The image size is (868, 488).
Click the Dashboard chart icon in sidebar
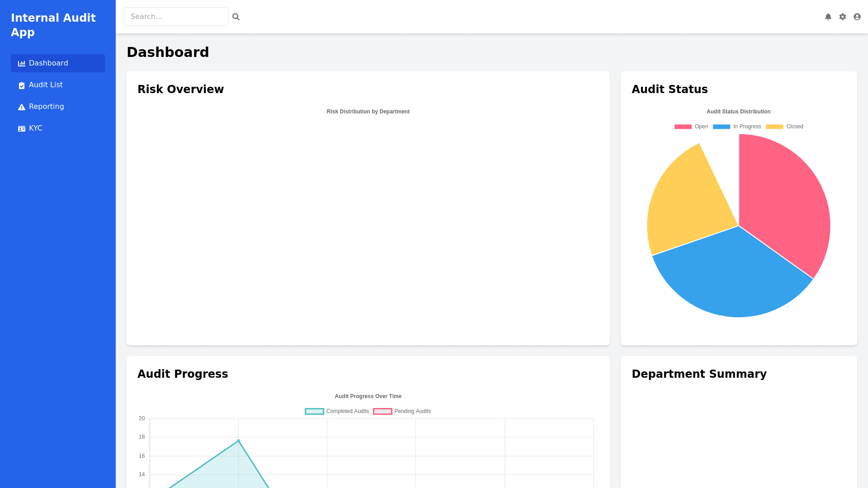click(21, 64)
